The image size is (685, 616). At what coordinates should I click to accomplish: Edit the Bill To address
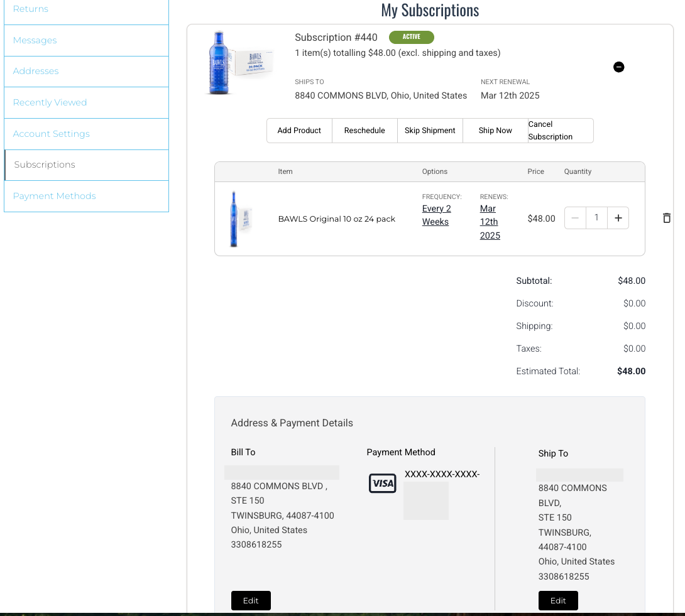pyautogui.click(x=251, y=601)
